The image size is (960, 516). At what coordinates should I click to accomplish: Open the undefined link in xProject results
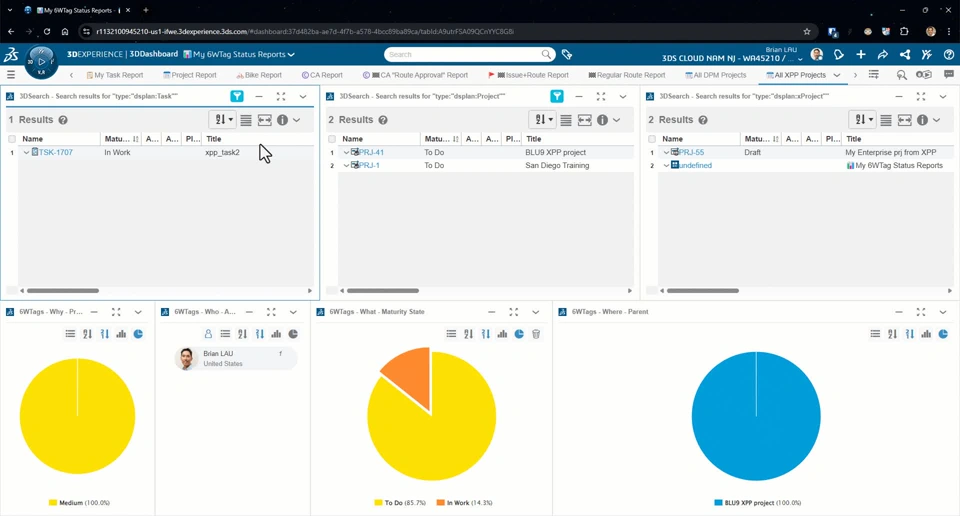695,165
